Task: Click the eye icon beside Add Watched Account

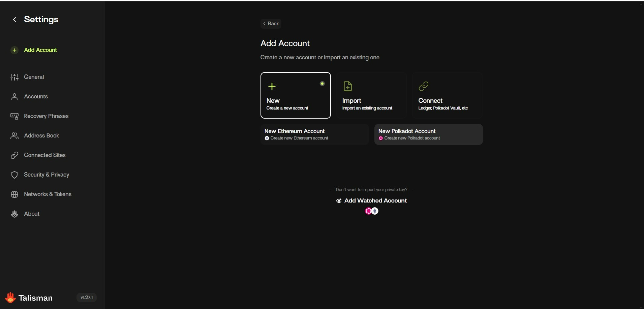Action: (x=339, y=201)
